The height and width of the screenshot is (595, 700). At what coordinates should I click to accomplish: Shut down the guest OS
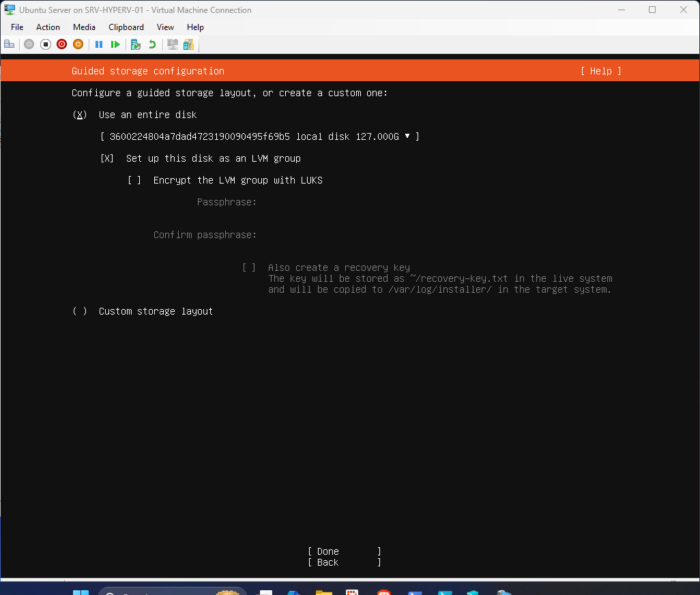[x=61, y=44]
